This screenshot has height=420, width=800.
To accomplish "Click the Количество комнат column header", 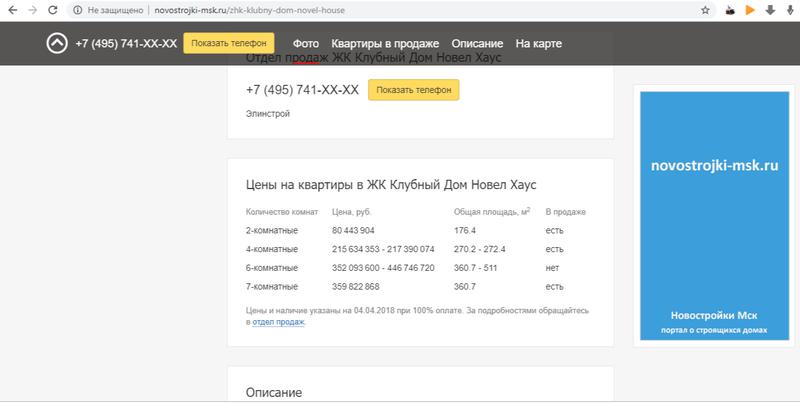I will tap(282, 212).
